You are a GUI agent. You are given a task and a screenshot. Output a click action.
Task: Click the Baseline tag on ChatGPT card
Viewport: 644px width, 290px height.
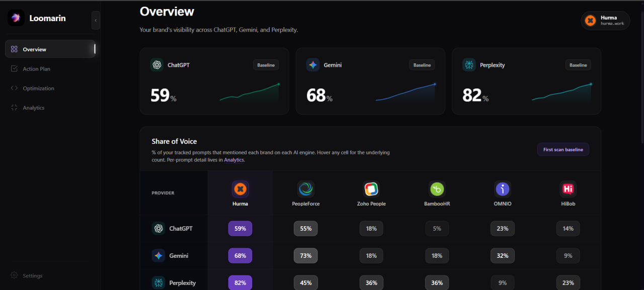[x=266, y=65]
